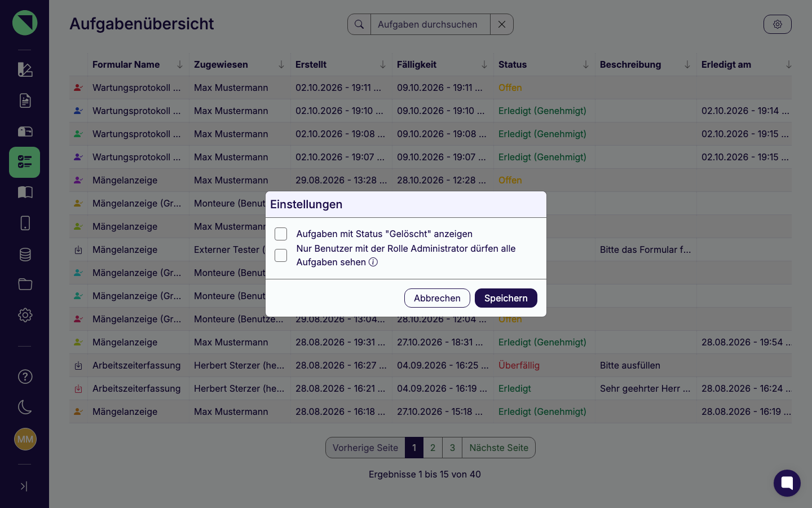Open the document icon in sidebar

tap(25, 100)
